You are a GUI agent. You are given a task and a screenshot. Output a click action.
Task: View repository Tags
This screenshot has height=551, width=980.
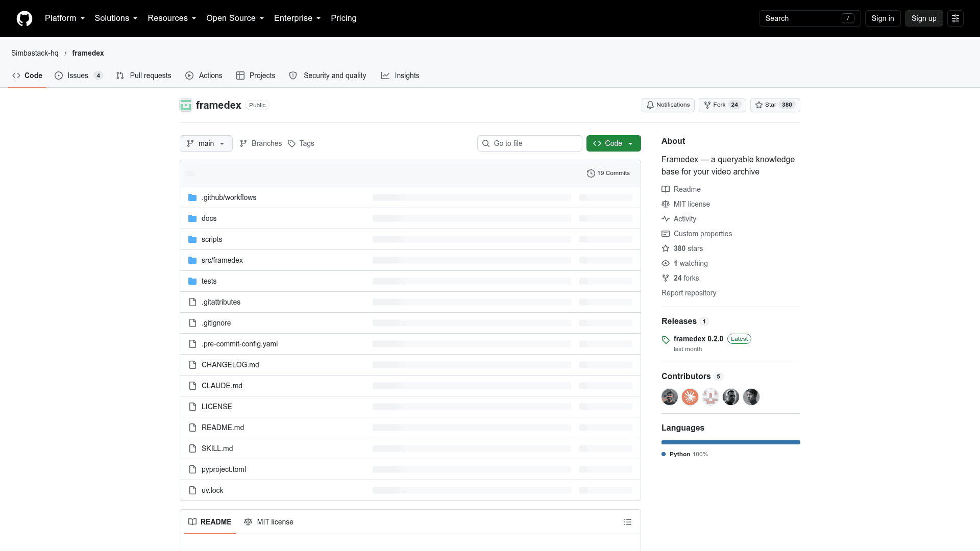[x=301, y=143]
